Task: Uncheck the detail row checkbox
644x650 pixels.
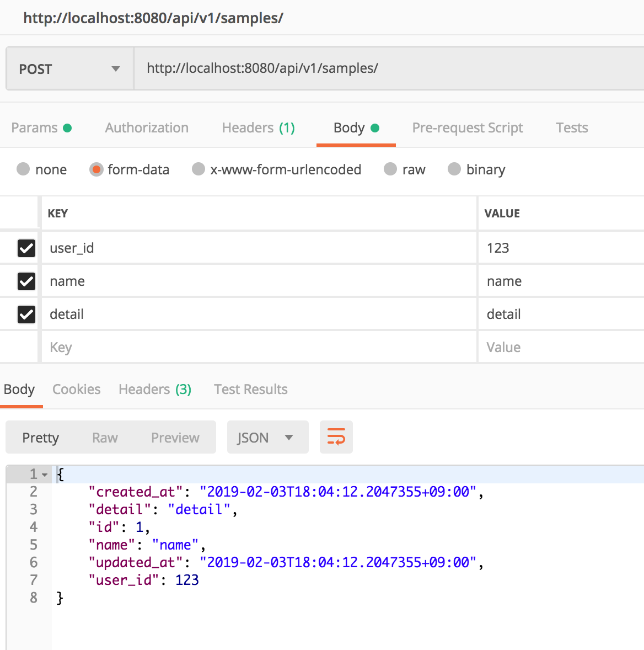Action: click(26, 315)
